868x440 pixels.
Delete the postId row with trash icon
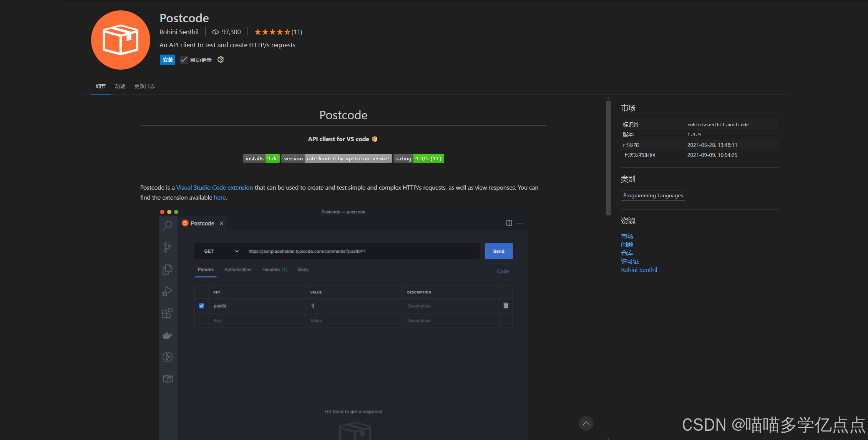506,305
